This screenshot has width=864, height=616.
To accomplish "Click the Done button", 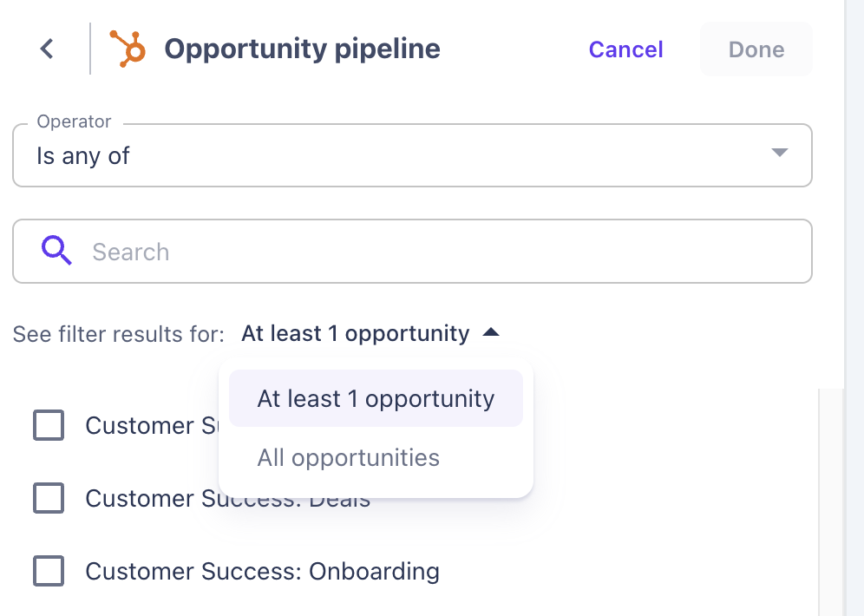I will point(756,49).
